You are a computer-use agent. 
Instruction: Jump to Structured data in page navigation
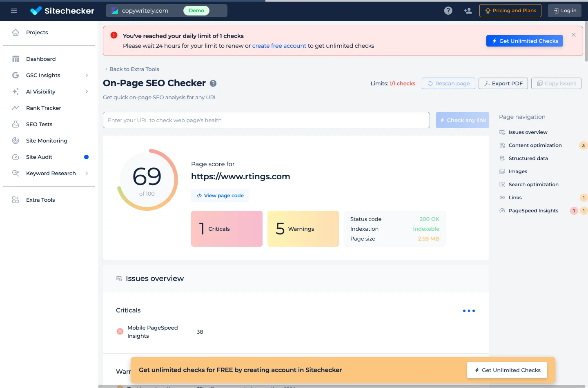(528, 158)
